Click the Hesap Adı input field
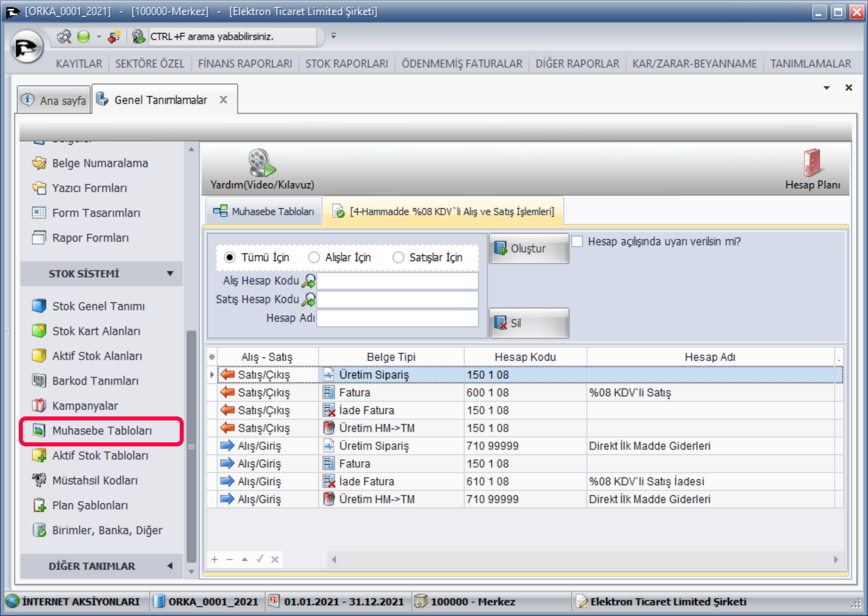868x616 pixels. click(x=397, y=318)
